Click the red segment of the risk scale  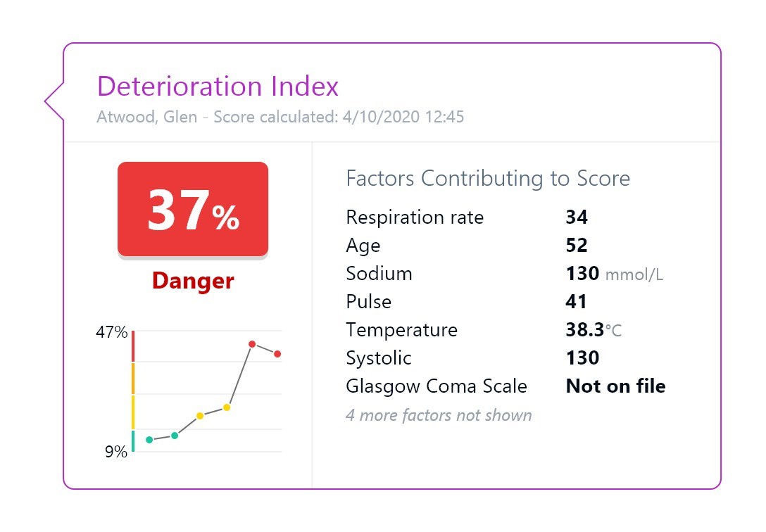(133, 346)
